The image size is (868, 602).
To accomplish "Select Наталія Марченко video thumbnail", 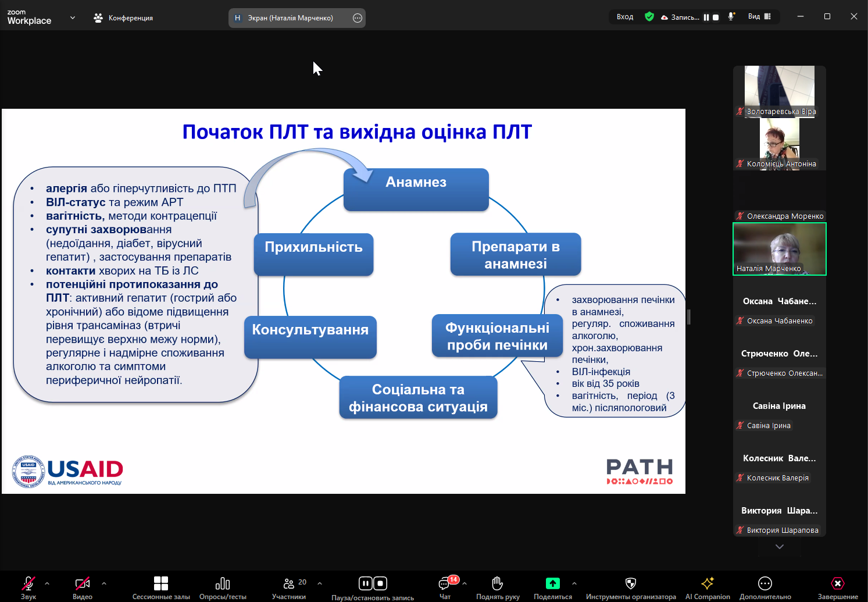I will pos(779,248).
